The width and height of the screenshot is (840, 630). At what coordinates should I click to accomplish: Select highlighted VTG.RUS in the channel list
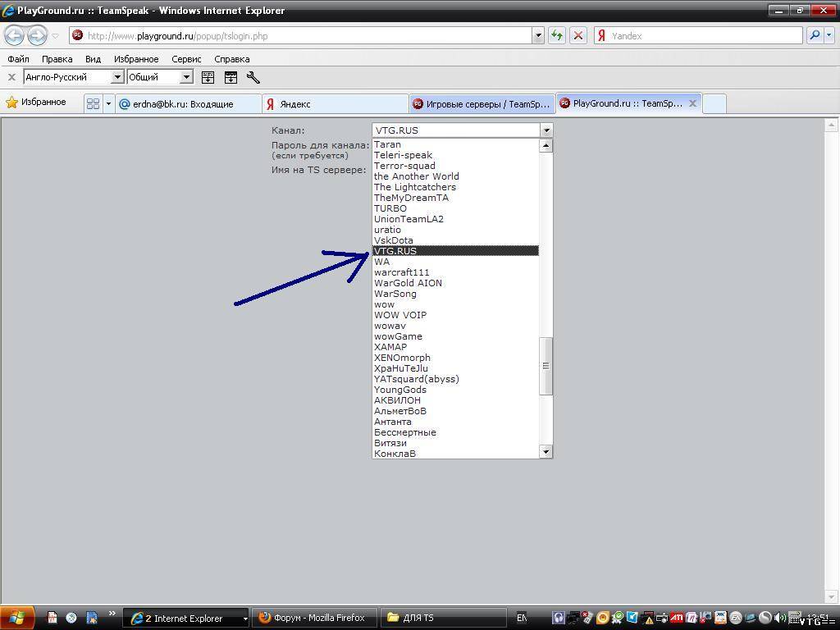click(x=455, y=251)
